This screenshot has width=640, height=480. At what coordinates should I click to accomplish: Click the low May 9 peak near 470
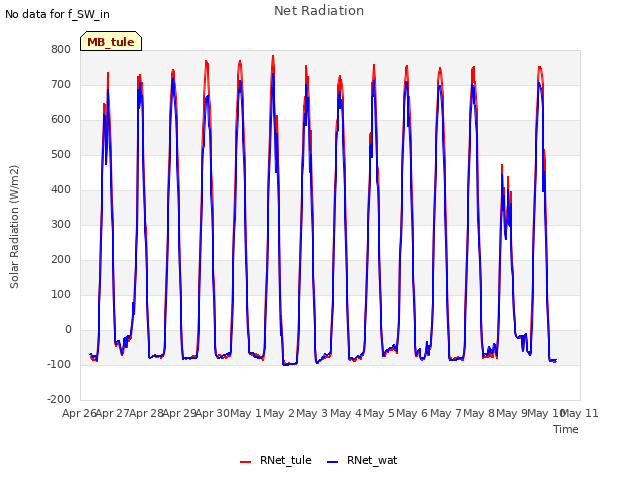[502, 165]
